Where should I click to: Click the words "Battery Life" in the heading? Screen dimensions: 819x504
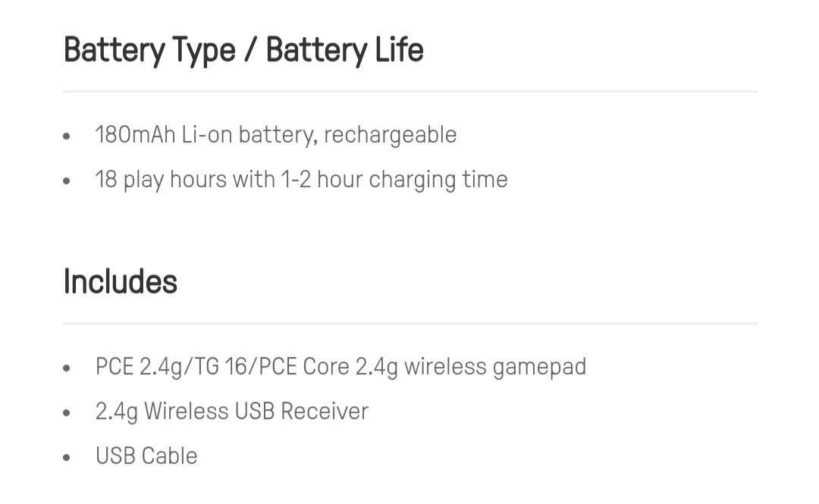(x=344, y=51)
